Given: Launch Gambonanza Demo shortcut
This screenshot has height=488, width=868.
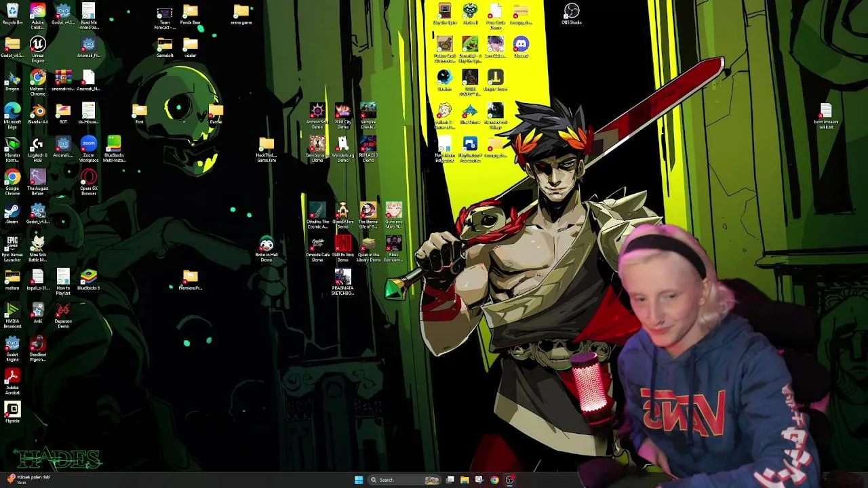Looking at the screenshot, I should click(317, 148).
